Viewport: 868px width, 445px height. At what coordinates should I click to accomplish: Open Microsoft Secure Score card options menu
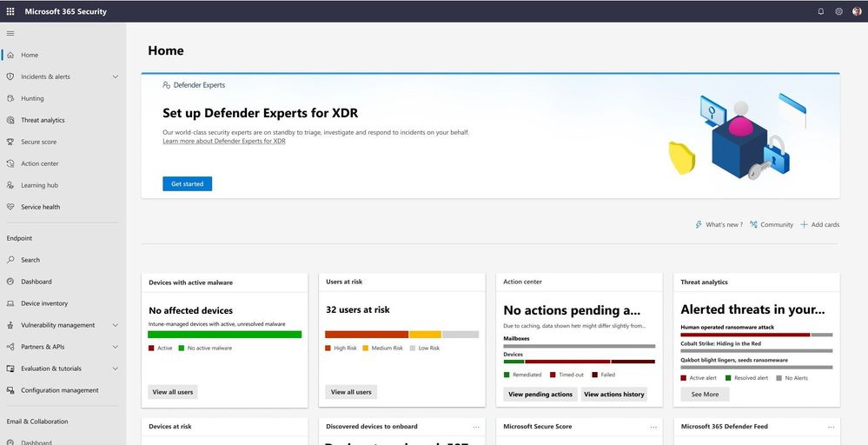[x=653, y=427]
